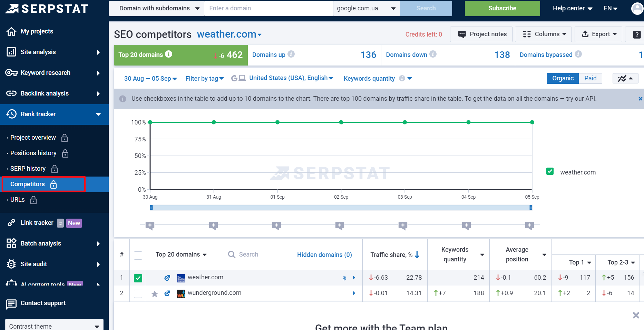Click the lock icon next to SERP history
Image resolution: width=644 pixels, height=330 pixels.
(x=55, y=169)
